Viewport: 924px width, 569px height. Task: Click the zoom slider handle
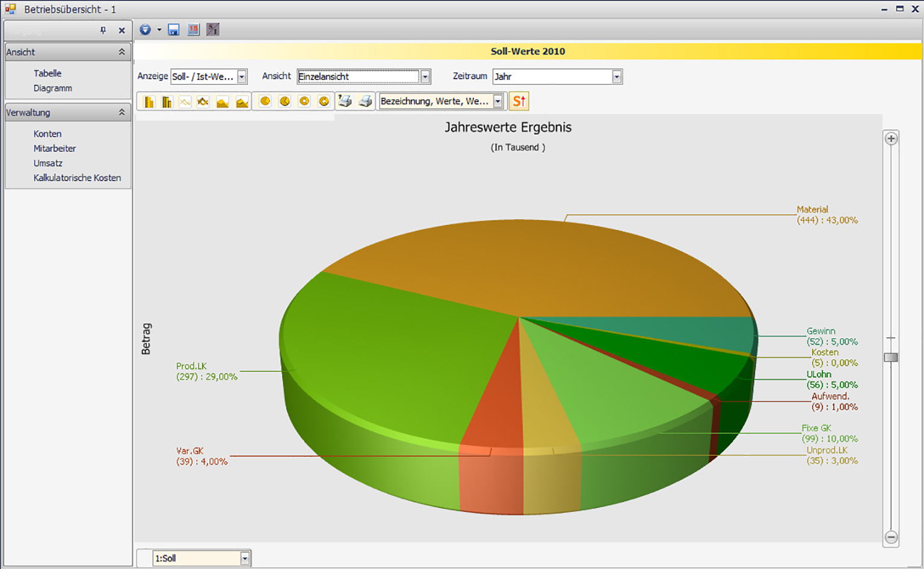pos(891,357)
